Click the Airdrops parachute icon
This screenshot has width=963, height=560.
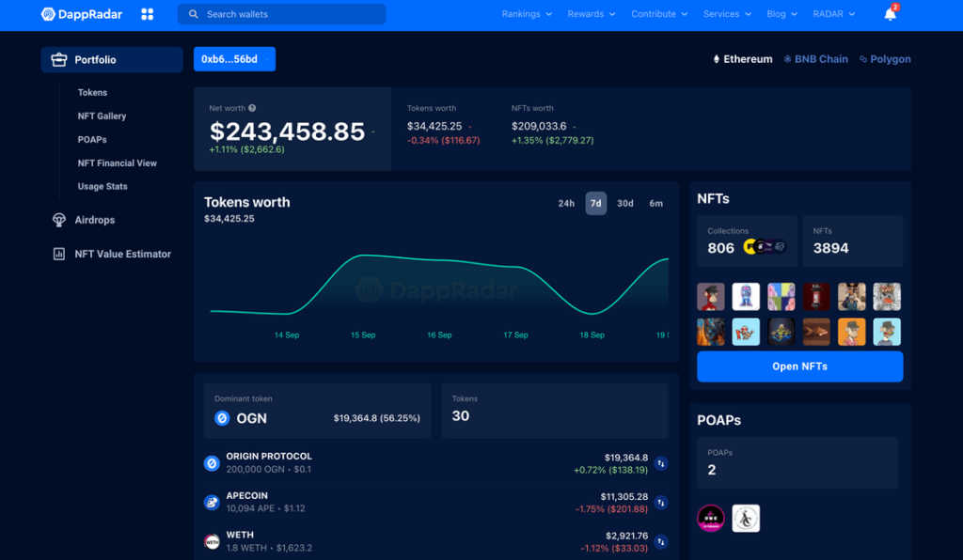(x=58, y=220)
